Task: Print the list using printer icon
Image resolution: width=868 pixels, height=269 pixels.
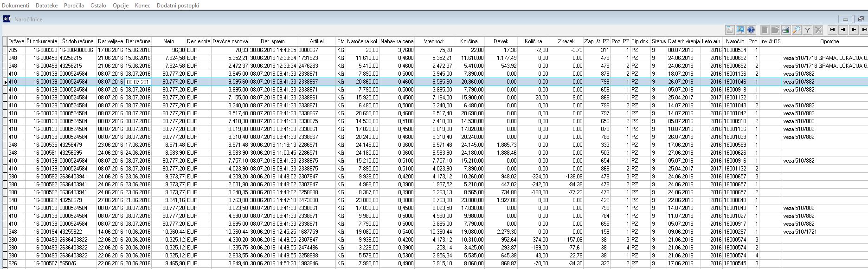Action: point(786,30)
